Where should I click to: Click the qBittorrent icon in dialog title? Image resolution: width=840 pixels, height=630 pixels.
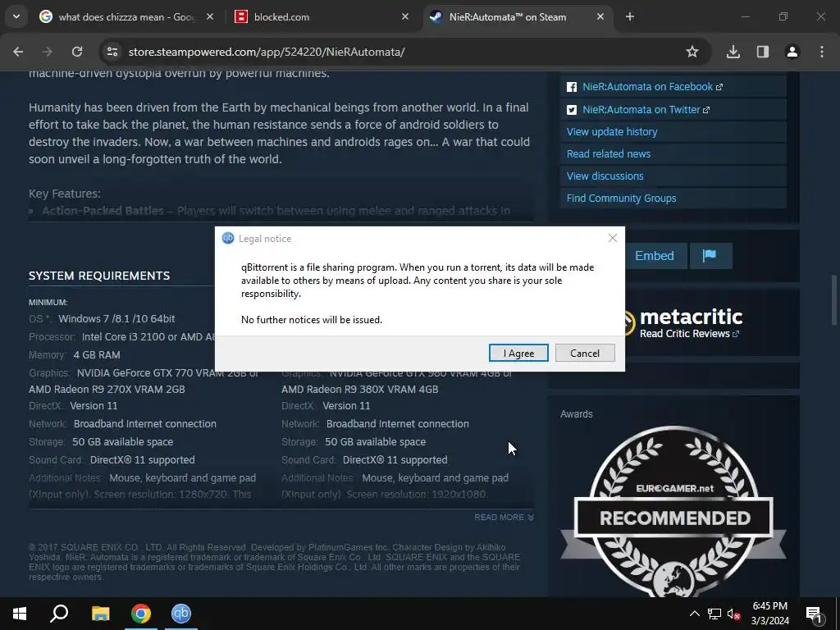coord(228,239)
